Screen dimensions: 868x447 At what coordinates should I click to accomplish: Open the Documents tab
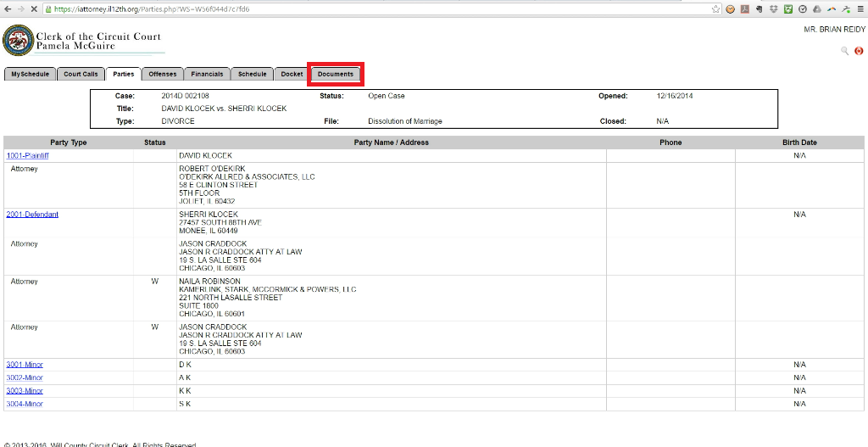pos(336,75)
